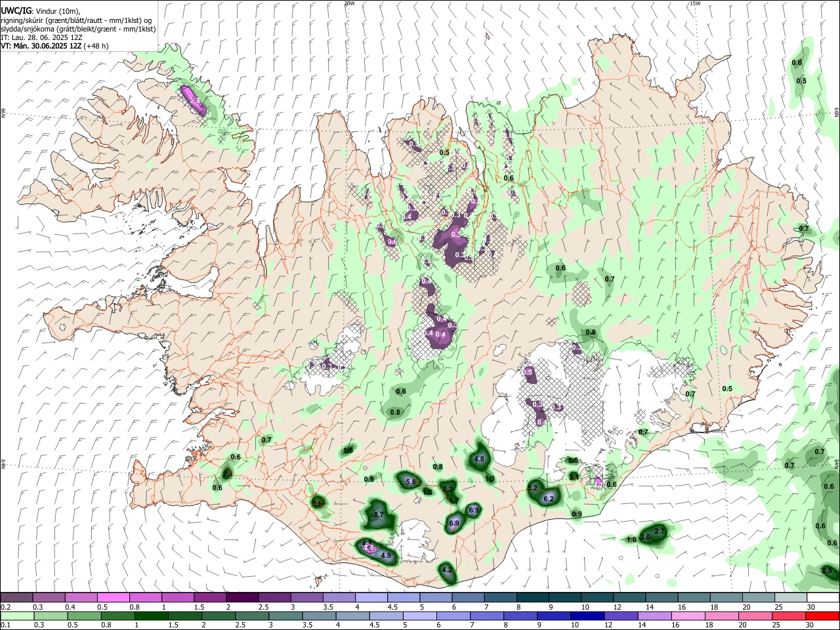This screenshot has height=630, width=840.
Task: Click the '1.7' precipitation value on map
Action: click(x=454, y=501)
